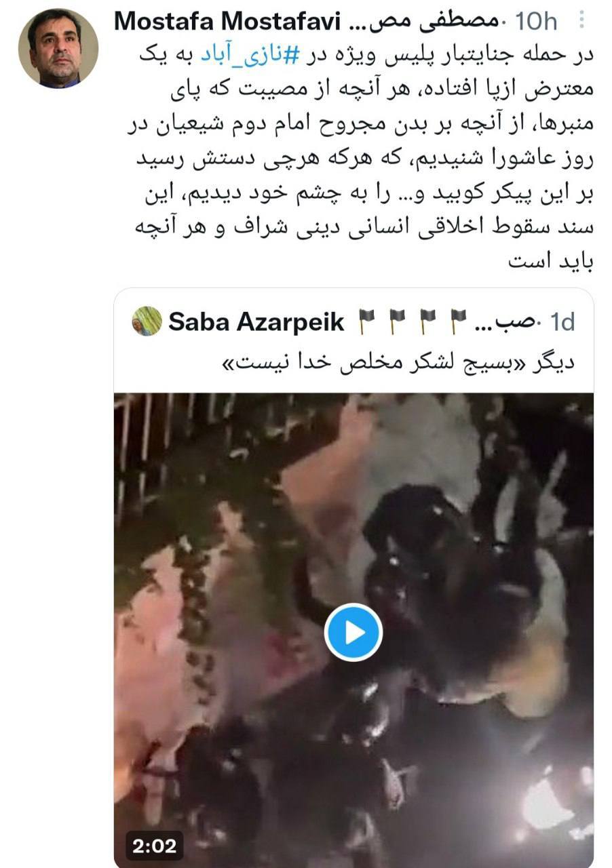The height and width of the screenshot is (868, 612).
Task: Open the 10h tweet timestamp
Action: (537, 21)
